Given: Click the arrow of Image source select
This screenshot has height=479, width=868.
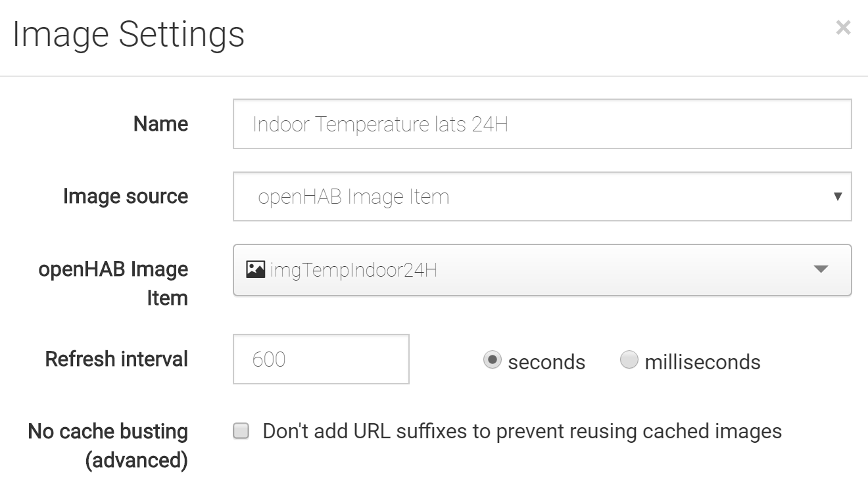Looking at the screenshot, I should (x=838, y=196).
